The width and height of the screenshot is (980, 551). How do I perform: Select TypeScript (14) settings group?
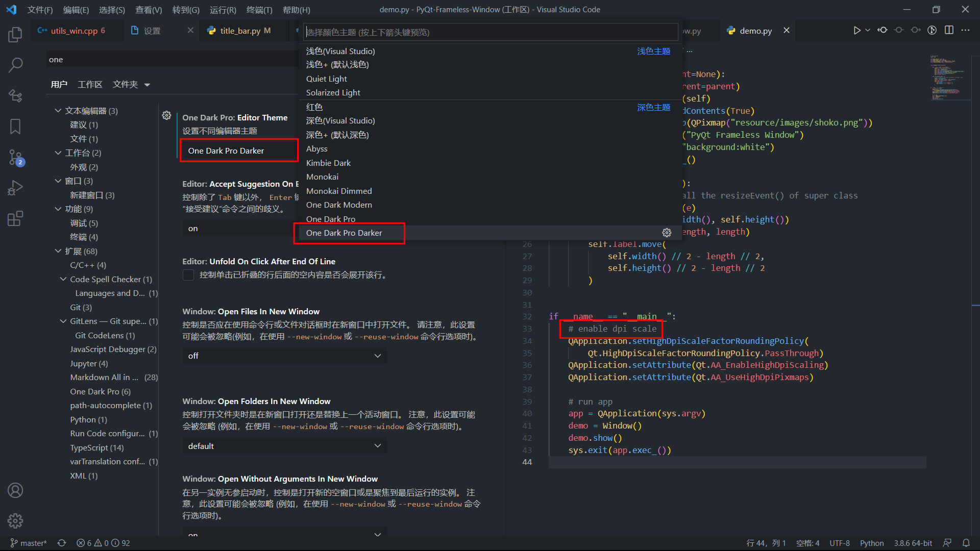(97, 448)
